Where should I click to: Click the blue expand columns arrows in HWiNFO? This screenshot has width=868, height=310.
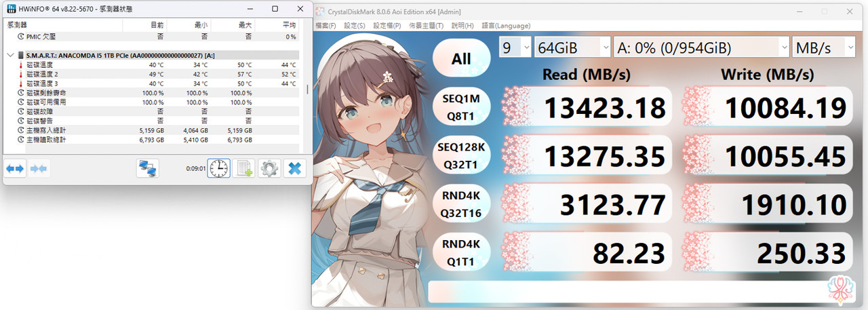coord(15,168)
